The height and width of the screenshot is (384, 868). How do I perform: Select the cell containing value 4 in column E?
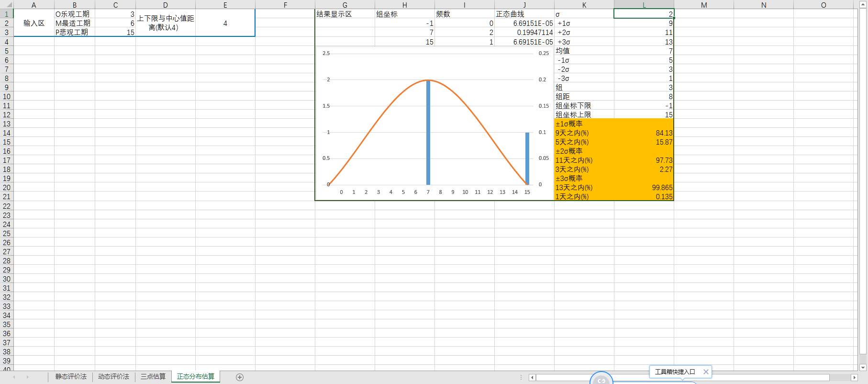click(x=225, y=23)
